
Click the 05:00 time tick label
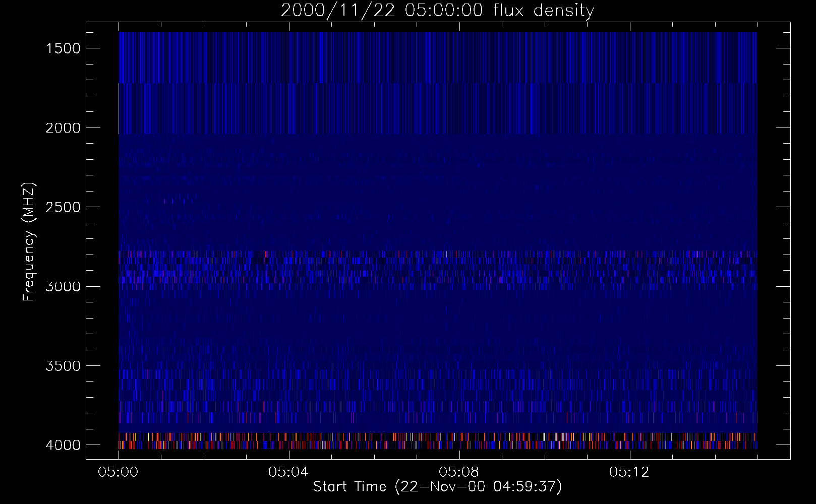point(119,472)
